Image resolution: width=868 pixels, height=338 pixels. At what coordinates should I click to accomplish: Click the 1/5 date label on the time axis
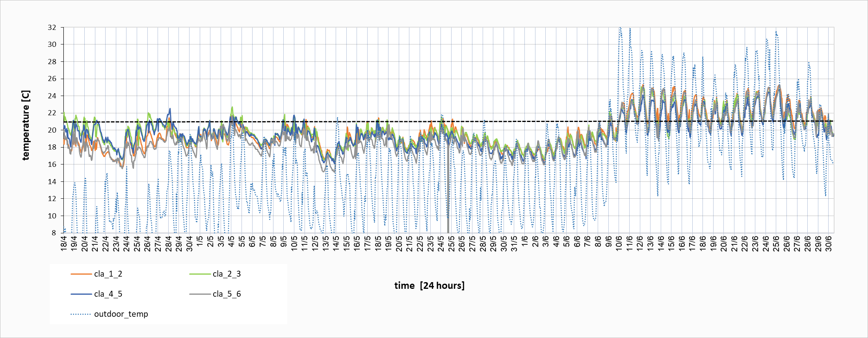[200, 242]
